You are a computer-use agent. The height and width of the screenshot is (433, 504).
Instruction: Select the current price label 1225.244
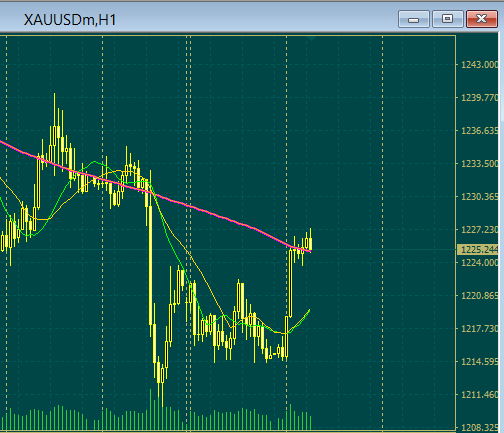click(x=479, y=249)
